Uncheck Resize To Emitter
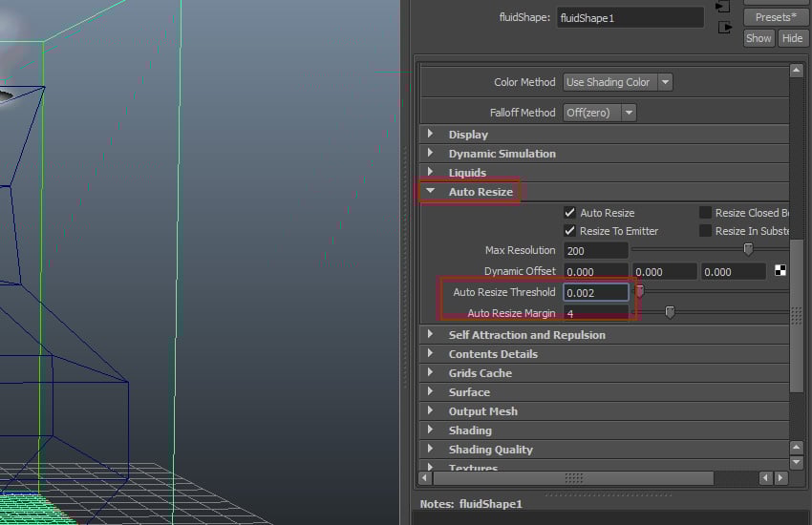812x525 pixels. pos(570,231)
